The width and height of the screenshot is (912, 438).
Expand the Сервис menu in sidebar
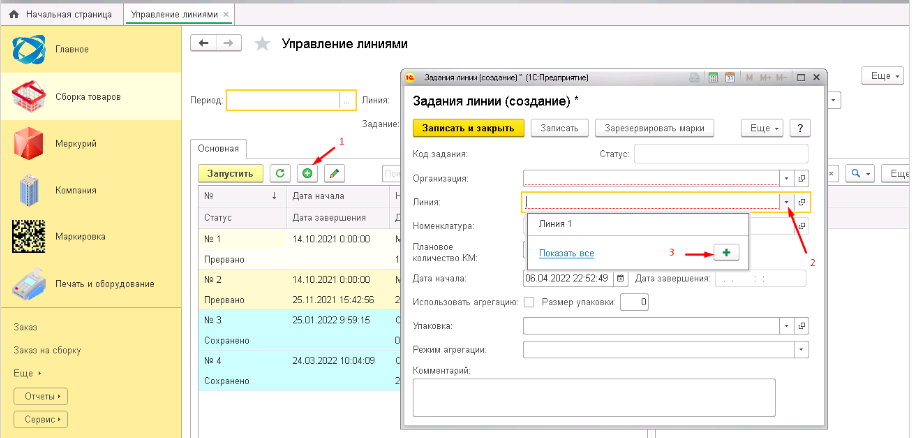[40, 419]
